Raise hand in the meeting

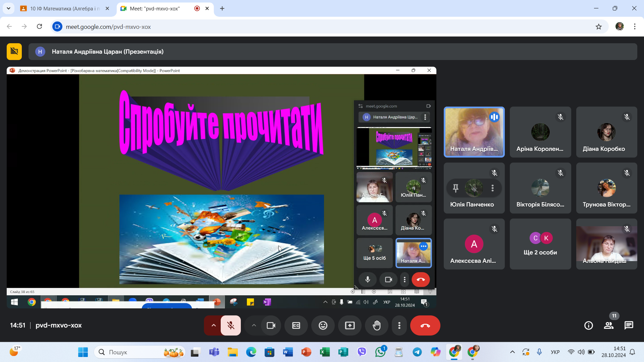click(x=377, y=325)
